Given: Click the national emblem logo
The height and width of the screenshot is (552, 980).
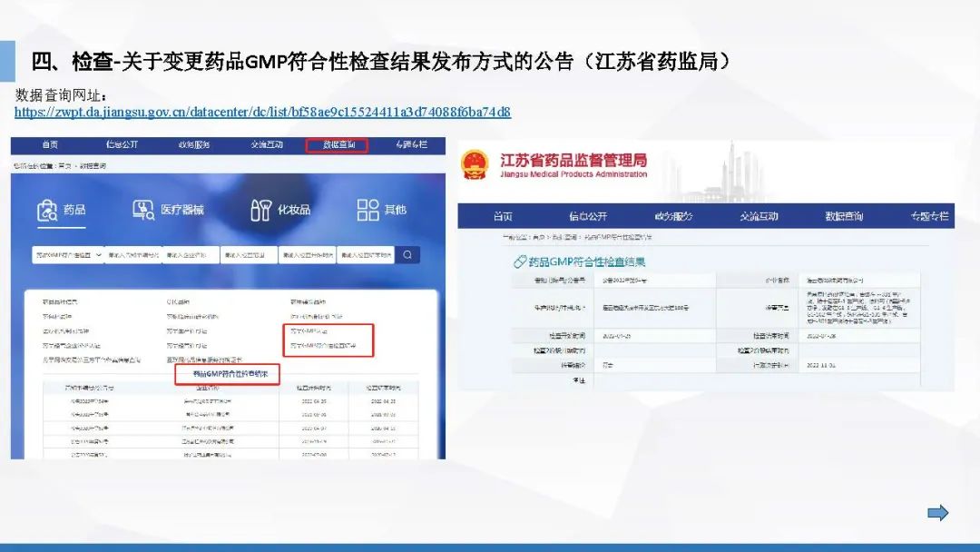Looking at the screenshot, I should point(475,165).
